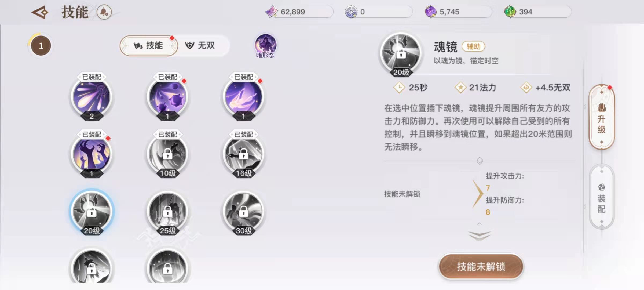This screenshot has width=644, height=290.
Task: Tap the 5,745 purple currency counter
Action: pyautogui.click(x=458, y=12)
